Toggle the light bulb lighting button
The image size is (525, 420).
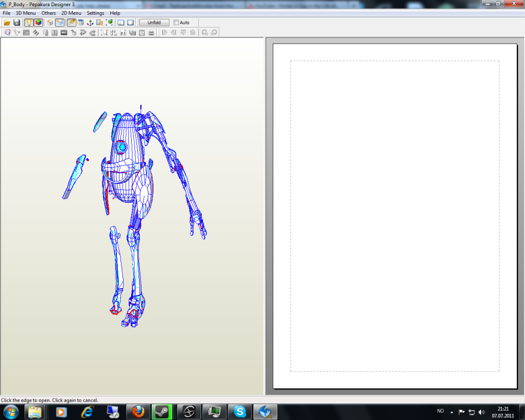[29, 23]
